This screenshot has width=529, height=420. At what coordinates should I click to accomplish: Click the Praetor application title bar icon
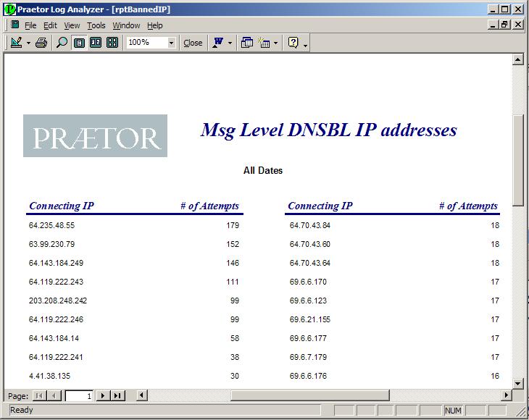(x=9, y=9)
